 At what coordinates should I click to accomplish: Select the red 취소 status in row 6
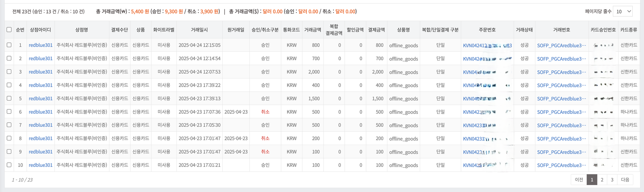click(265, 112)
